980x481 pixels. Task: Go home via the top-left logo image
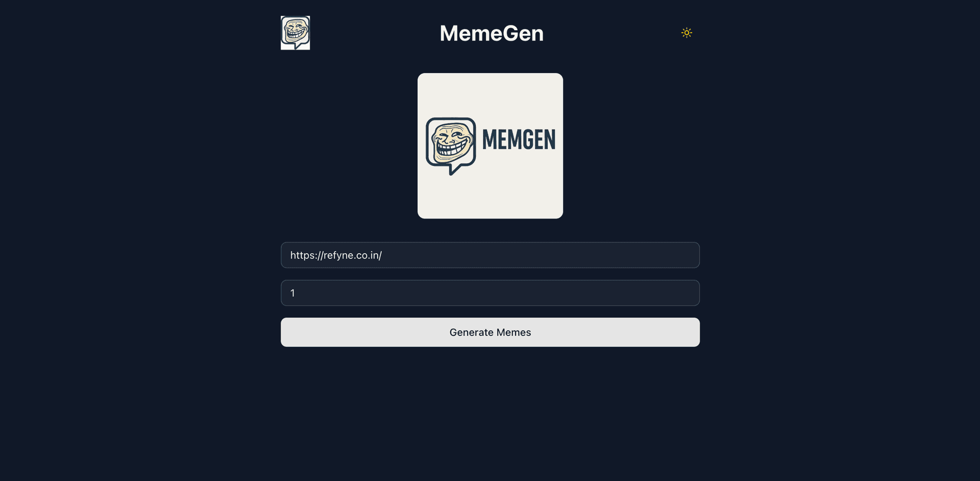295,33
